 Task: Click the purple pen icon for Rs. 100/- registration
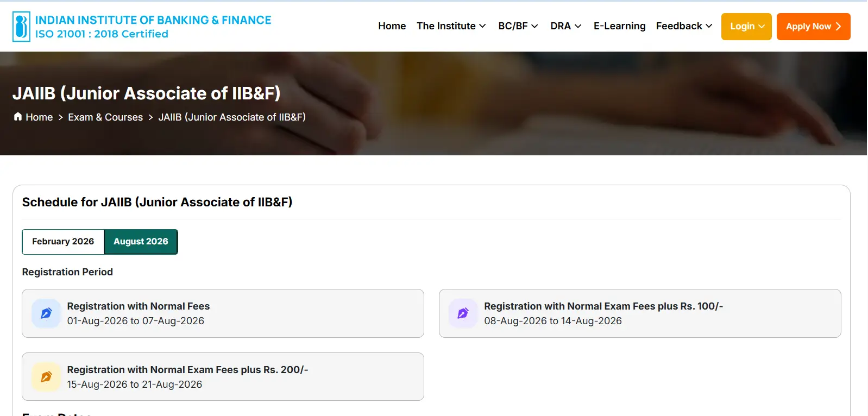point(463,313)
